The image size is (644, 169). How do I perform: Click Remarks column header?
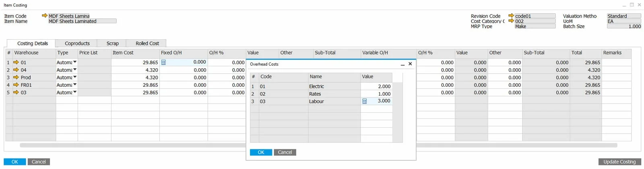pos(616,53)
